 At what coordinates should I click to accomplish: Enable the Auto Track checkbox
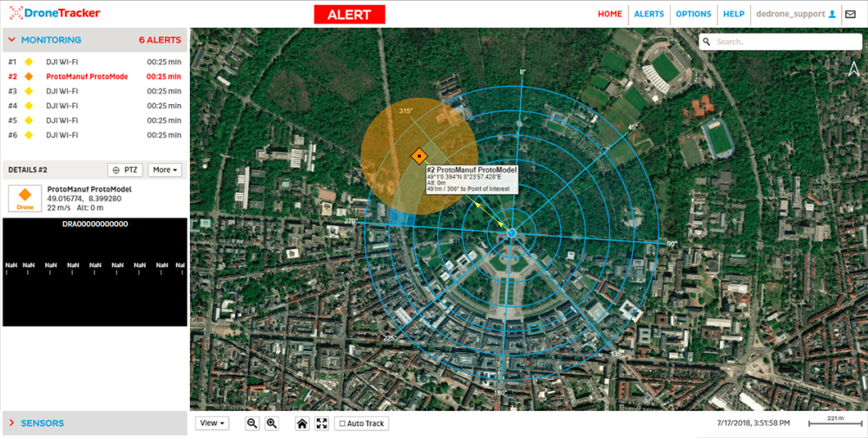click(343, 424)
